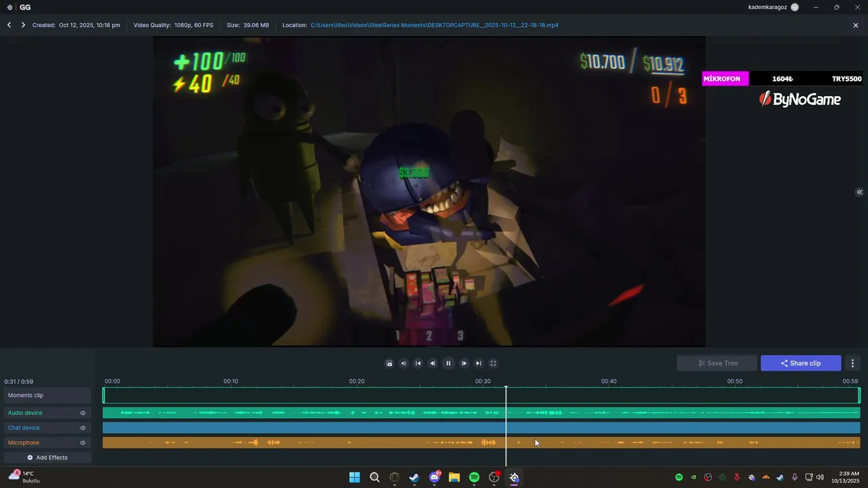Expand the collapsed side panel chevrons

[x=859, y=192]
